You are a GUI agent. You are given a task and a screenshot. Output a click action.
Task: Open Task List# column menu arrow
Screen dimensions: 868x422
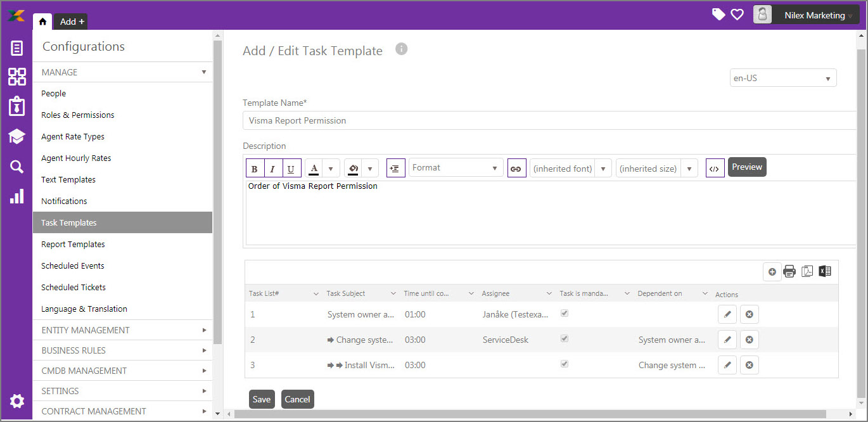pyautogui.click(x=316, y=293)
